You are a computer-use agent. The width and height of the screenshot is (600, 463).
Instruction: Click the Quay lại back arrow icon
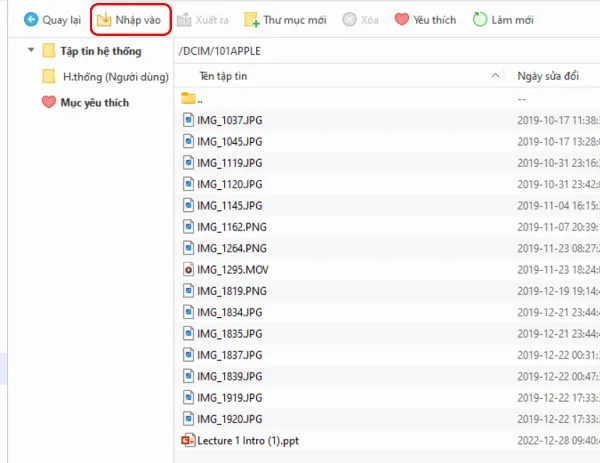click(31, 19)
